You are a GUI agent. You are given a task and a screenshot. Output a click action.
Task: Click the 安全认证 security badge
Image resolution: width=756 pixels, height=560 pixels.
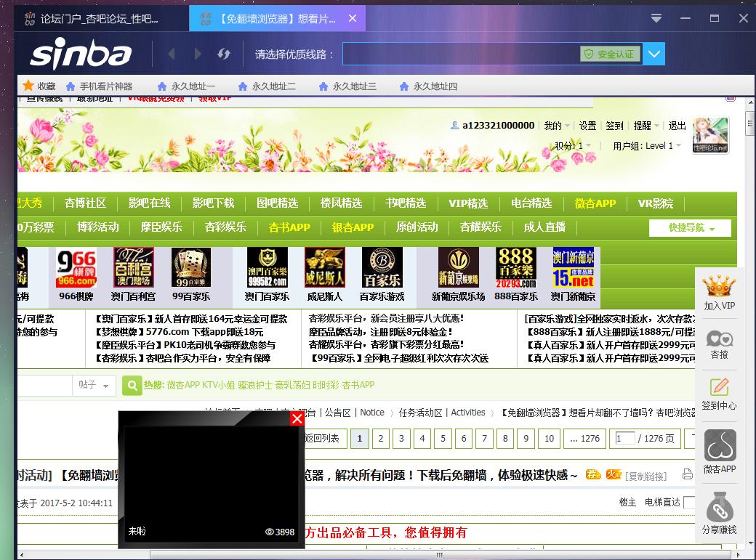(x=611, y=54)
